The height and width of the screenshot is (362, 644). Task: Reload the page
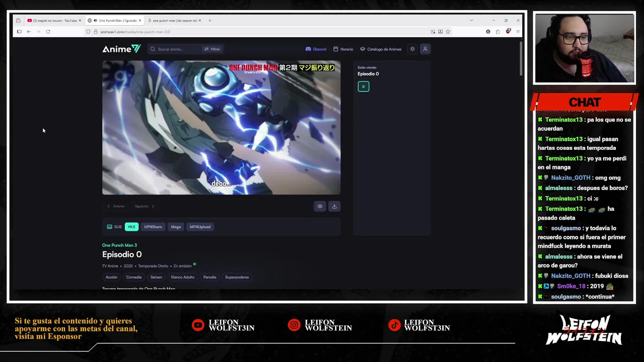pyautogui.click(x=48, y=32)
